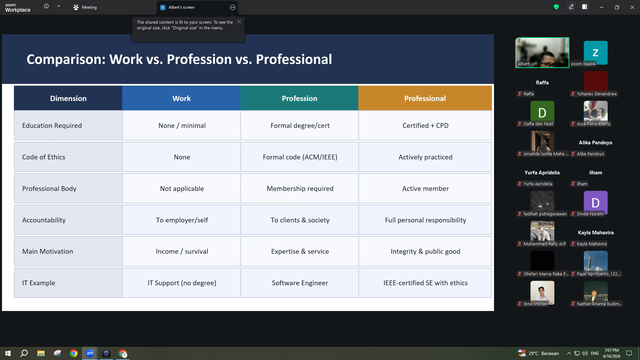Select the ibnu sholhan participant tile
The height and width of the screenshot is (360, 640).
pos(542,293)
